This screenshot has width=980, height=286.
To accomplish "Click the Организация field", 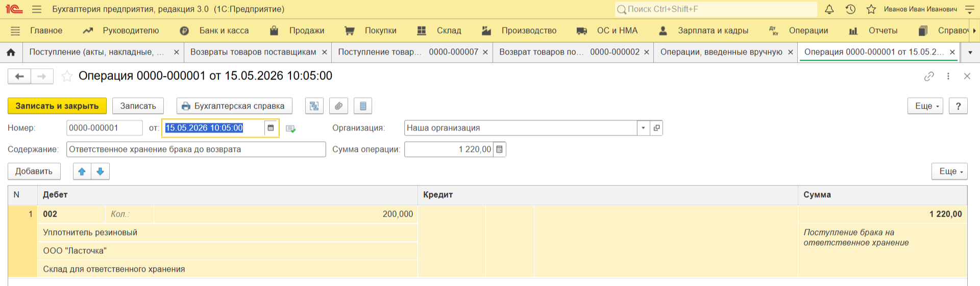I will tap(521, 128).
